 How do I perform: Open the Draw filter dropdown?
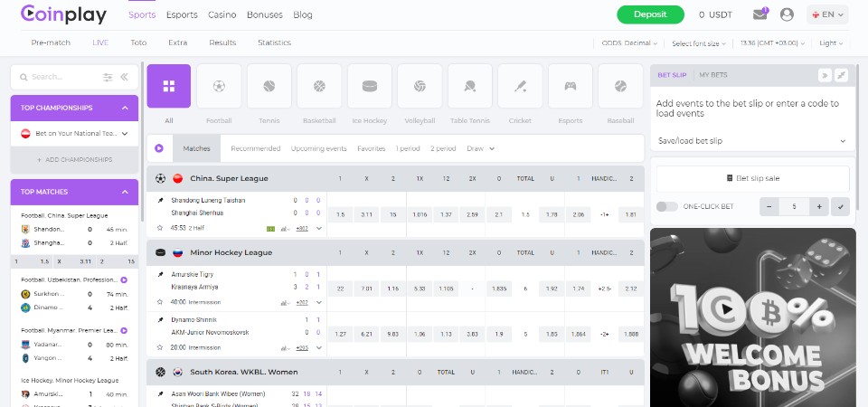[x=480, y=148]
